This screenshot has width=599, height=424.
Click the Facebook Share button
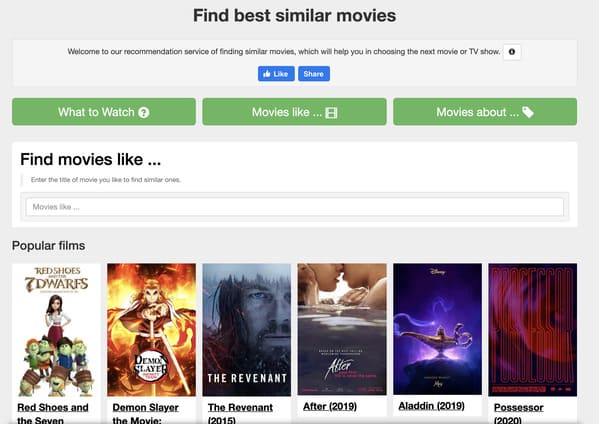(314, 74)
